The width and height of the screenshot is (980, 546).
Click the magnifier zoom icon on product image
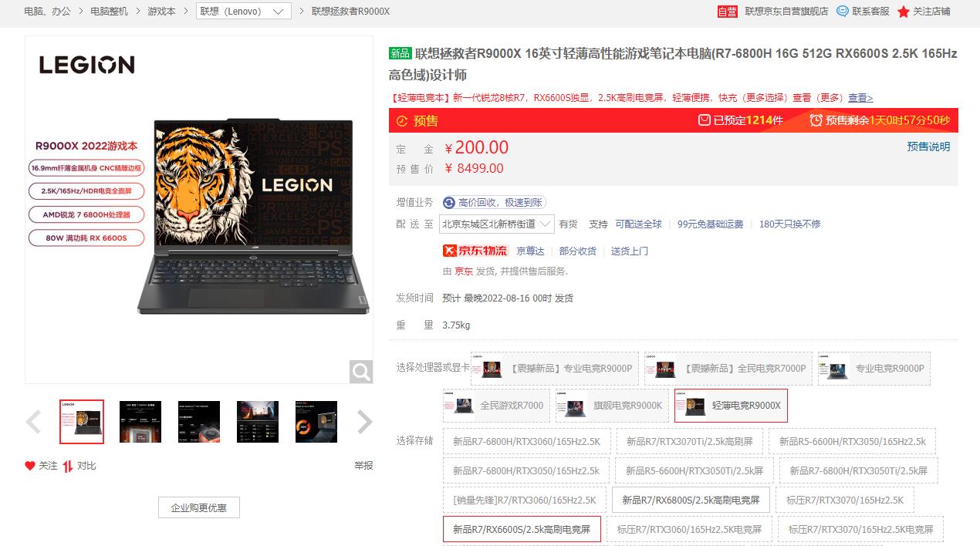[361, 372]
